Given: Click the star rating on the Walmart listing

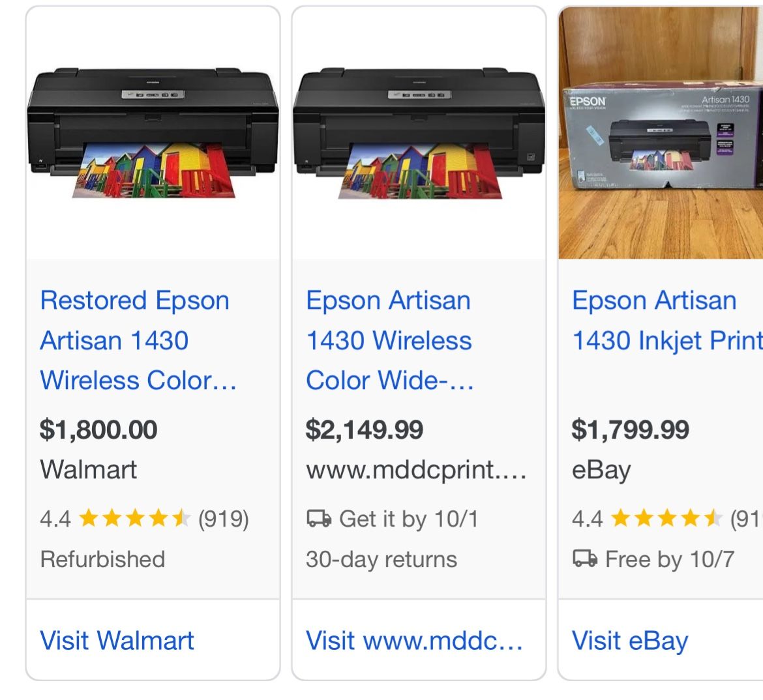Looking at the screenshot, I should click(135, 519).
